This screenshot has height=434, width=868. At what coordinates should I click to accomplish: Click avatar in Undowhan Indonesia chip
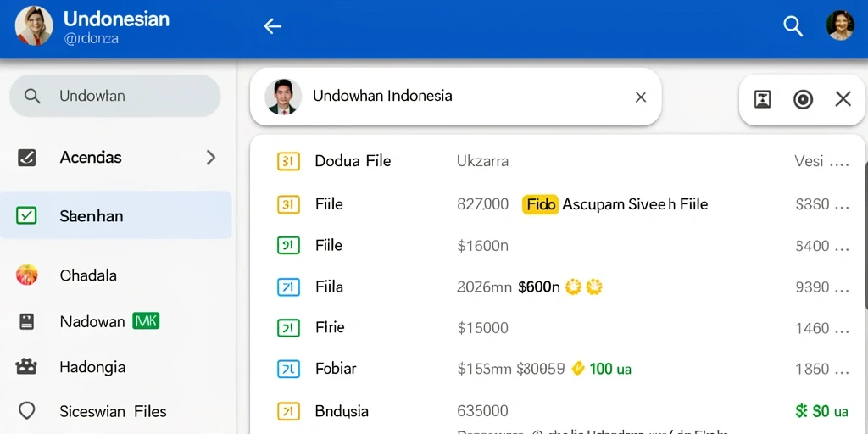click(x=283, y=97)
